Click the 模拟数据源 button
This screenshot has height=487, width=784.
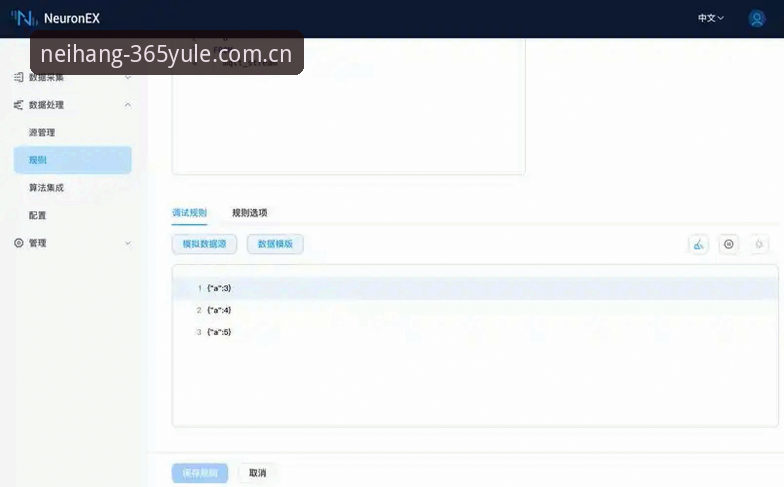(x=204, y=244)
